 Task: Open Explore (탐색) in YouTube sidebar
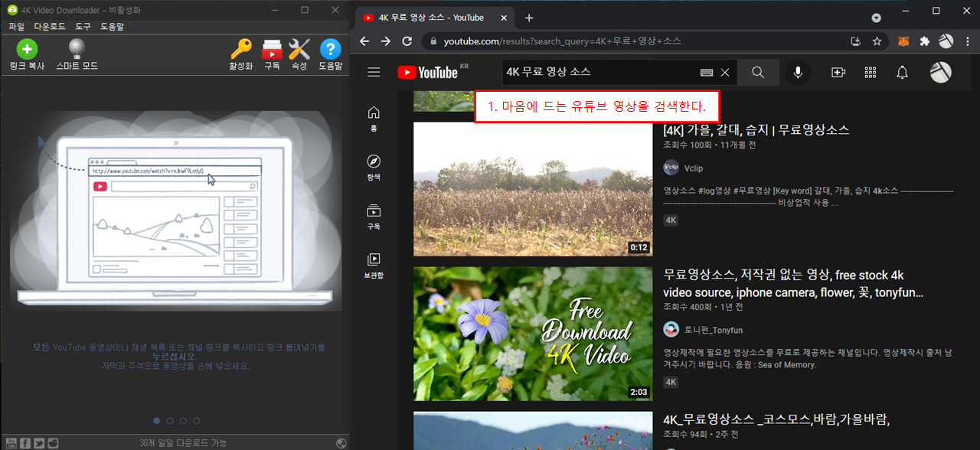[374, 168]
